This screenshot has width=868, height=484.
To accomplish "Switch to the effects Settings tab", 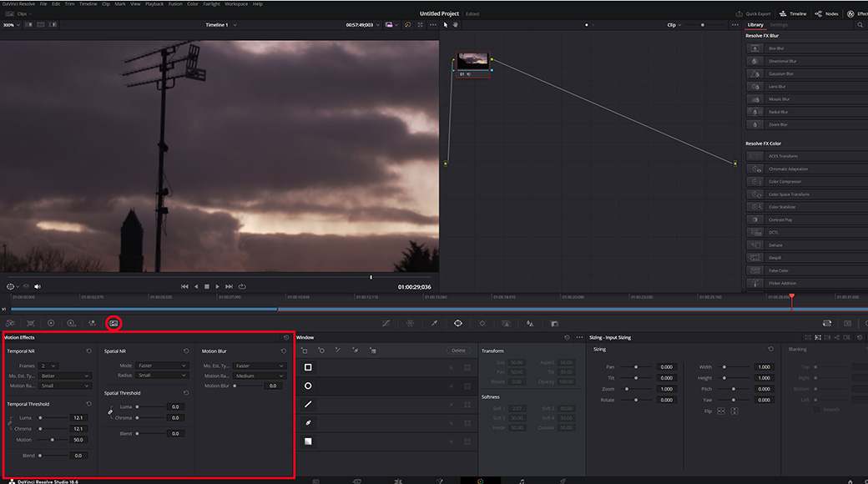I will [779, 25].
